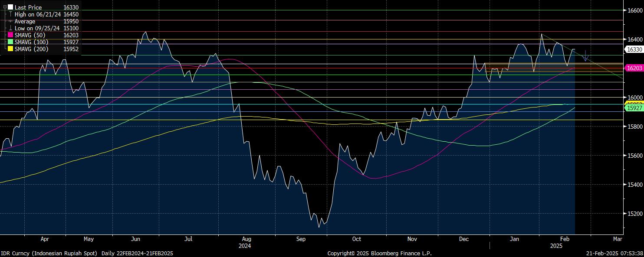Click the Sep month label on time axis
Viewport: 644px width, 257px height.
301,239
